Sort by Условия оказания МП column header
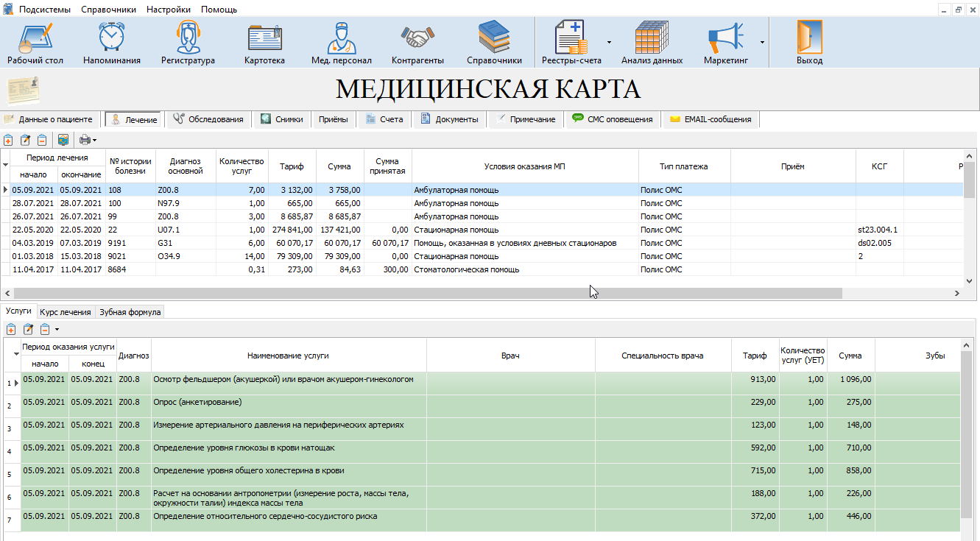This screenshot has width=980, height=541. 525,166
